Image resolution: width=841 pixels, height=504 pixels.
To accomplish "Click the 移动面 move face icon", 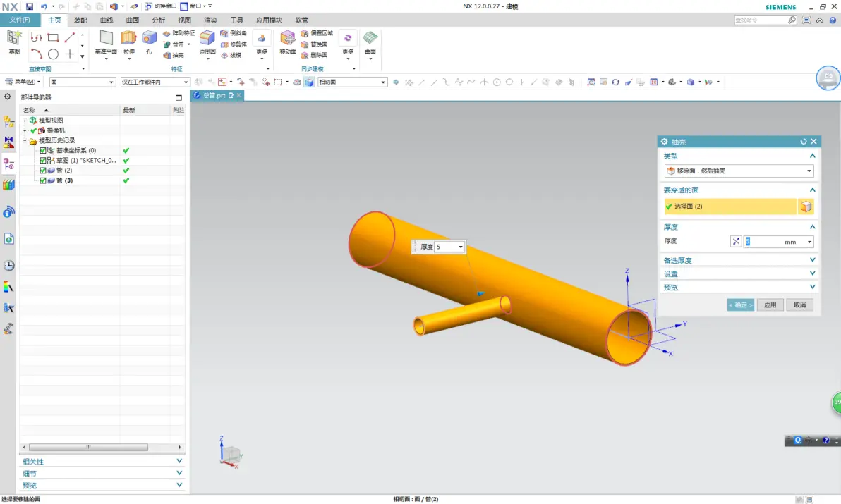I will coord(287,39).
